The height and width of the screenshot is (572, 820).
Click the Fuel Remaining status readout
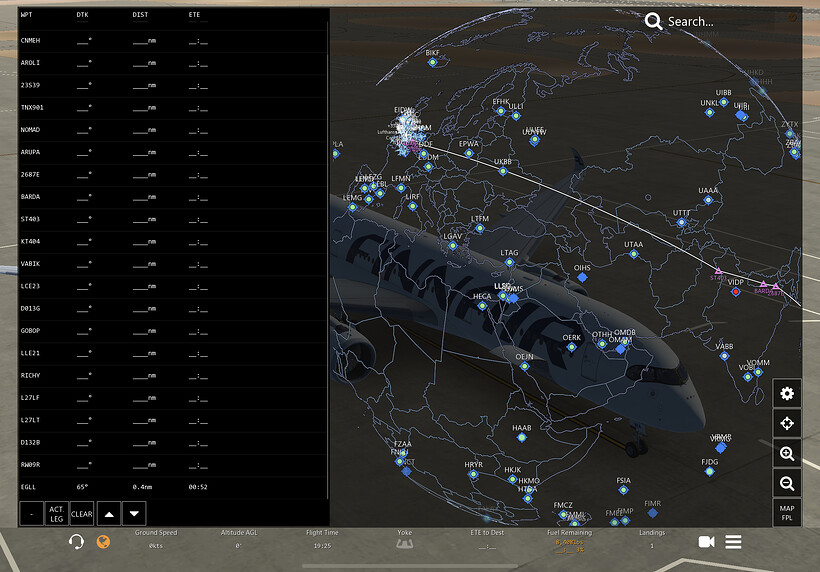pos(570,541)
